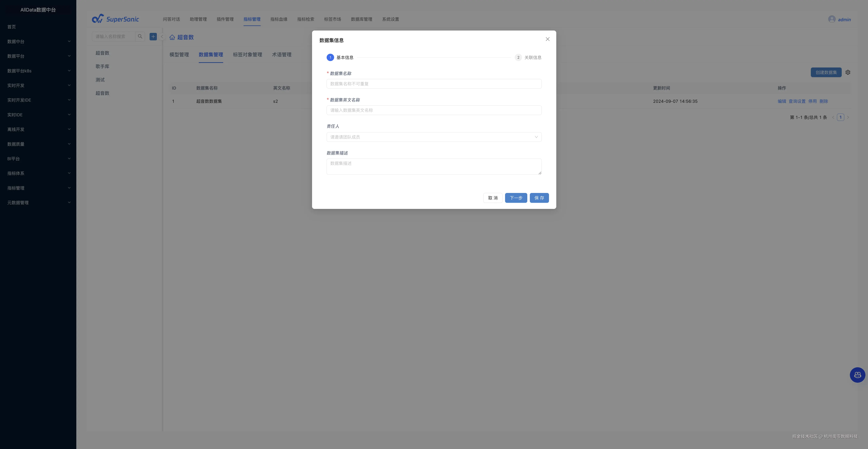Click the settings gear icon beside 创建数据集

(848, 72)
